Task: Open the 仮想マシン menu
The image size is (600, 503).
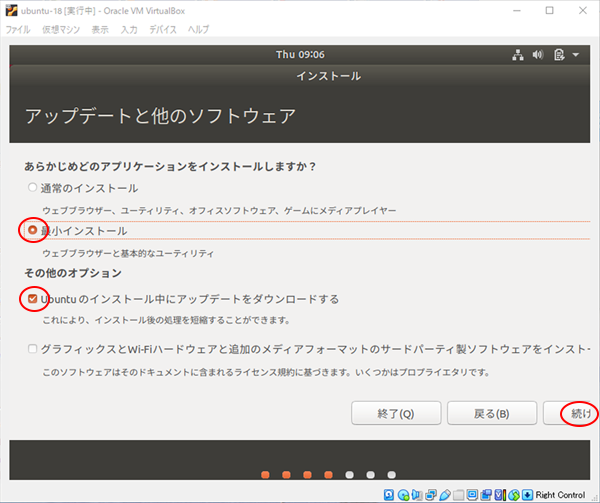Action: click(61, 29)
